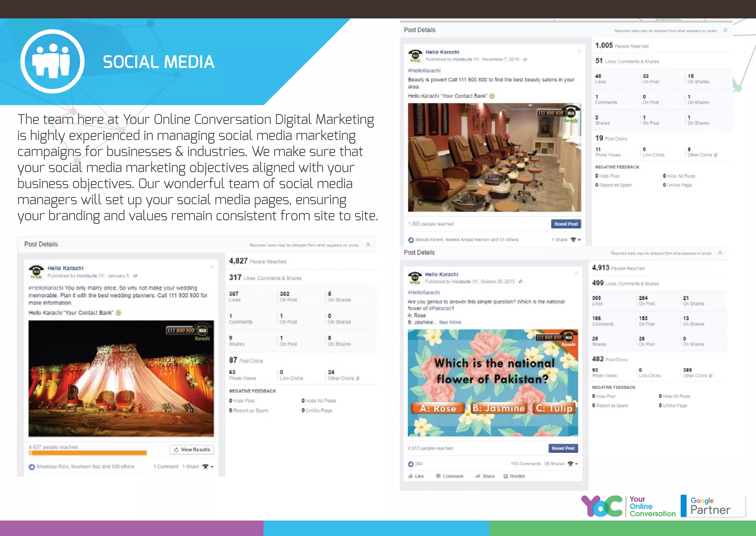This screenshot has width=756, height=536.
Task: Click Comment on the flower post
Action: (450, 476)
